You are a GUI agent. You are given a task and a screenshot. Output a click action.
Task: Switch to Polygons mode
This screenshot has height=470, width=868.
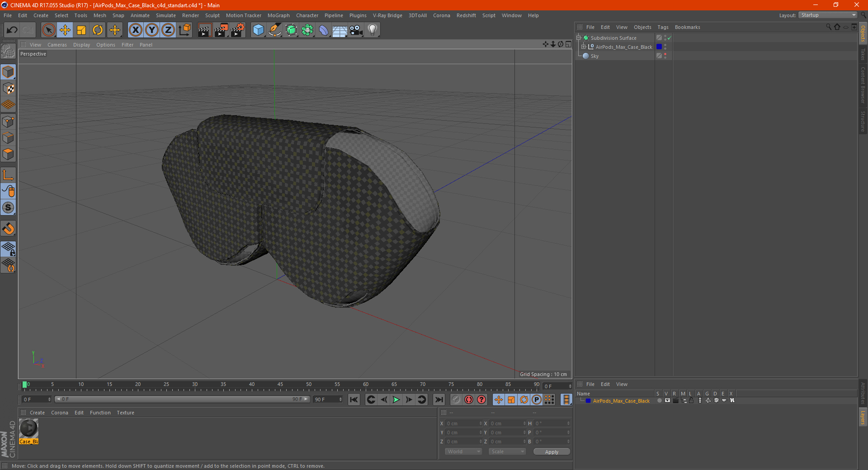pyautogui.click(x=8, y=154)
